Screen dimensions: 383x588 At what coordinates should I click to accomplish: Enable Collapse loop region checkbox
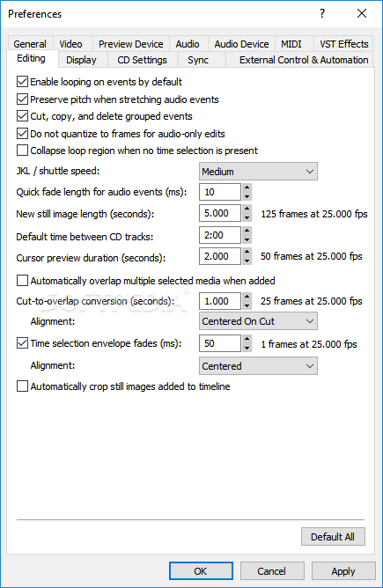point(23,150)
